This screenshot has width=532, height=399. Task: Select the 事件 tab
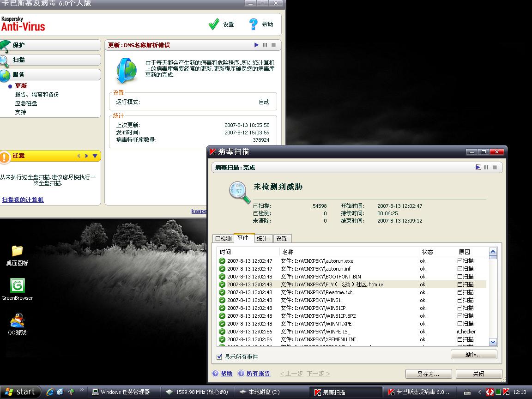click(x=243, y=238)
